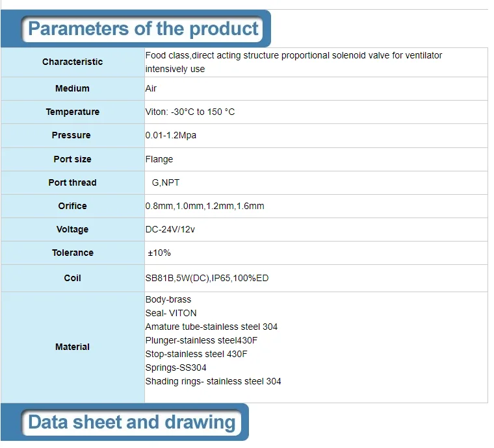Viewport: 494px width, 448px height.
Task: Click the Voltage label cell
Action: coord(72,229)
